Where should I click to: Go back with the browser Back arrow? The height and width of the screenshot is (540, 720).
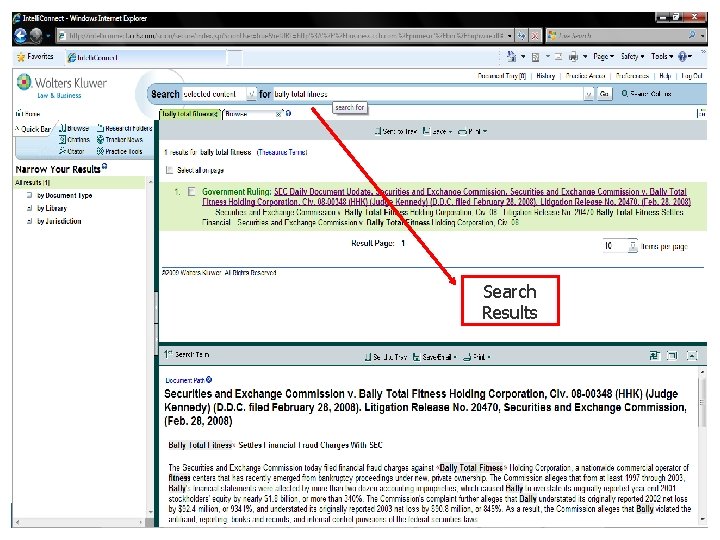tap(20, 35)
